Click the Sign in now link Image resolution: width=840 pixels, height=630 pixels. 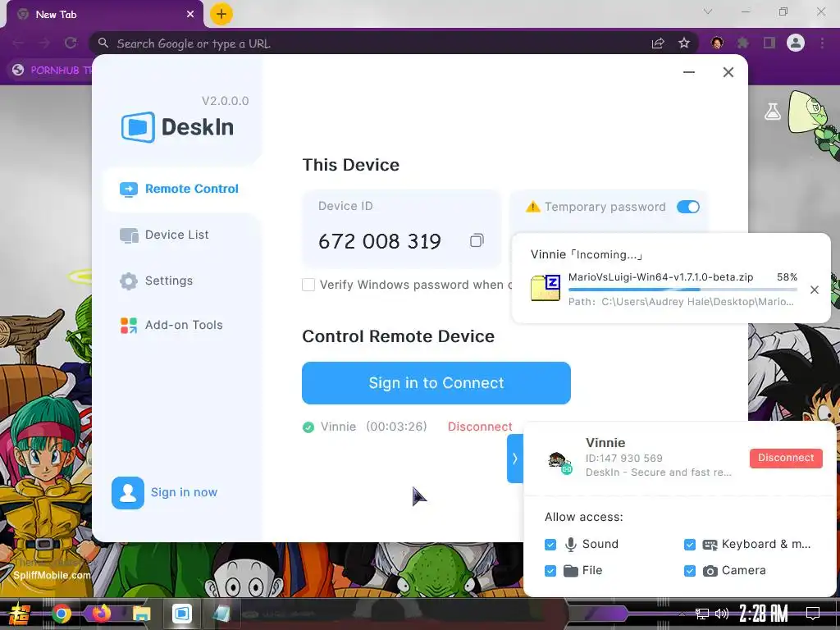pos(184,492)
